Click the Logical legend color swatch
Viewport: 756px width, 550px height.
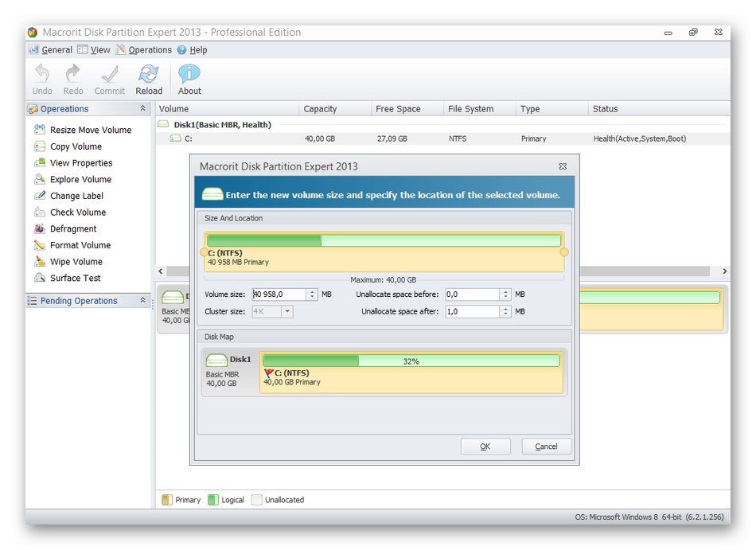click(x=213, y=500)
